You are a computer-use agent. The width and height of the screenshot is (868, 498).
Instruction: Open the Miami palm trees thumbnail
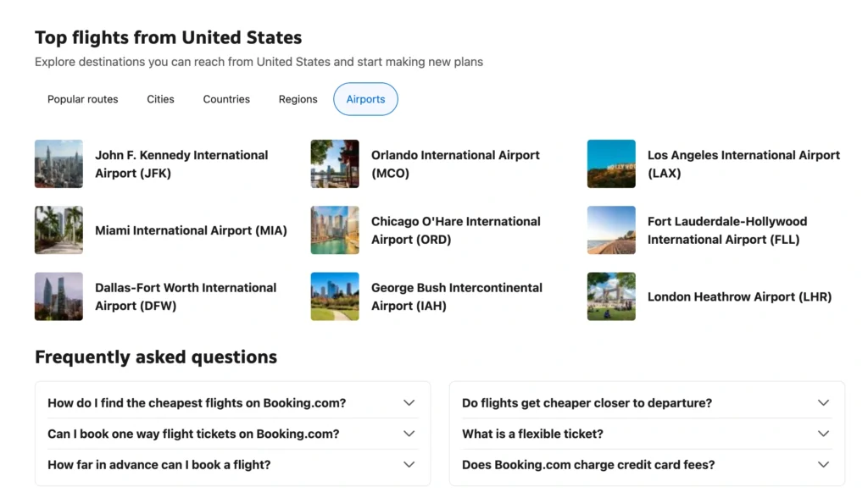[58, 230]
